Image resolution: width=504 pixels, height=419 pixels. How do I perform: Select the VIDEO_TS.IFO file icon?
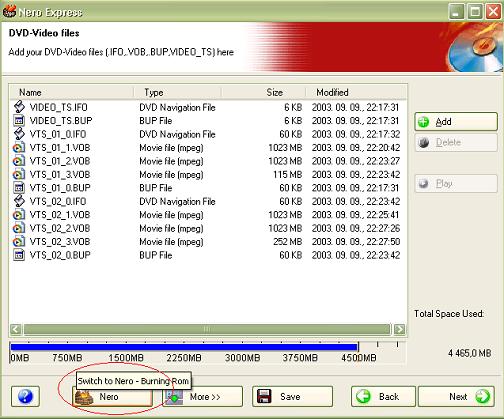coord(19,107)
